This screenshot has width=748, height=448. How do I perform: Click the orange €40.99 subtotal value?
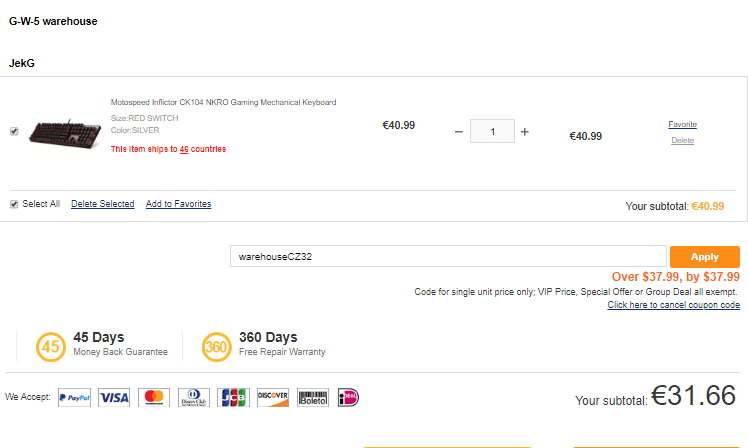pyautogui.click(x=708, y=206)
